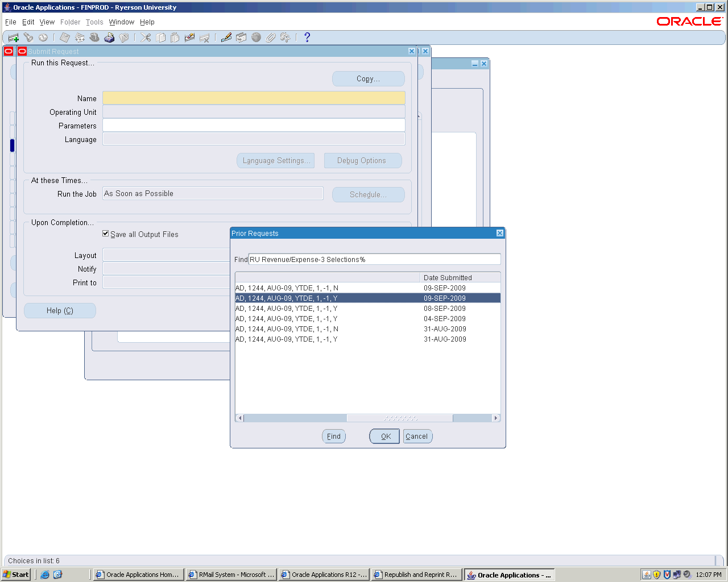Toggle Save all Output Files checkbox
This screenshot has height=582, width=728.
pyautogui.click(x=106, y=234)
